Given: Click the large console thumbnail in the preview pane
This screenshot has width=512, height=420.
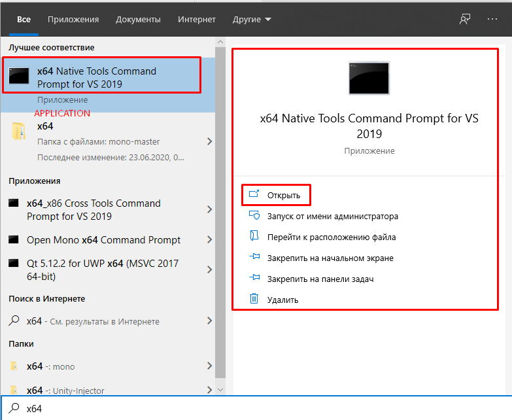Looking at the screenshot, I should [x=369, y=78].
